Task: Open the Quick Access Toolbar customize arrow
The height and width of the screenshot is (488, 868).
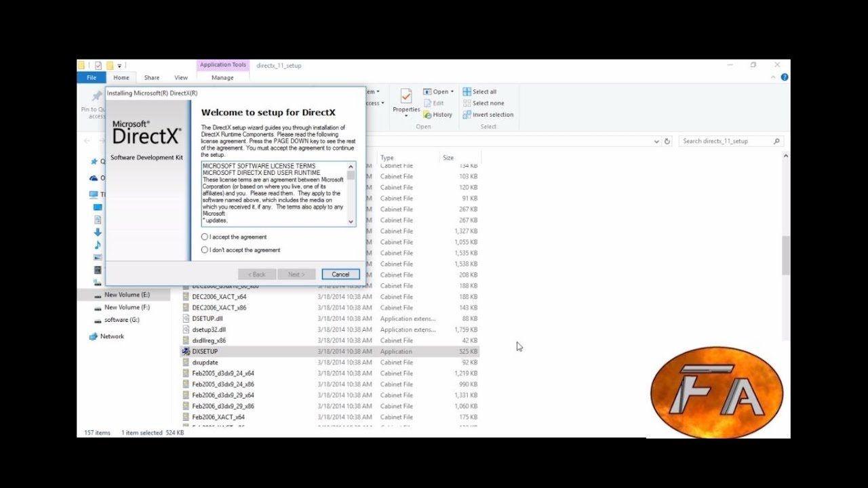Action: tap(119, 66)
